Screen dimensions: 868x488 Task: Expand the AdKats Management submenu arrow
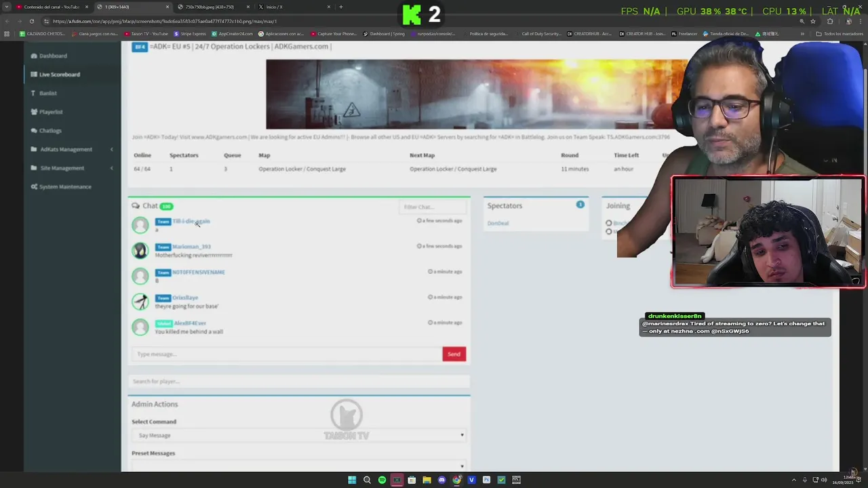click(111, 149)
